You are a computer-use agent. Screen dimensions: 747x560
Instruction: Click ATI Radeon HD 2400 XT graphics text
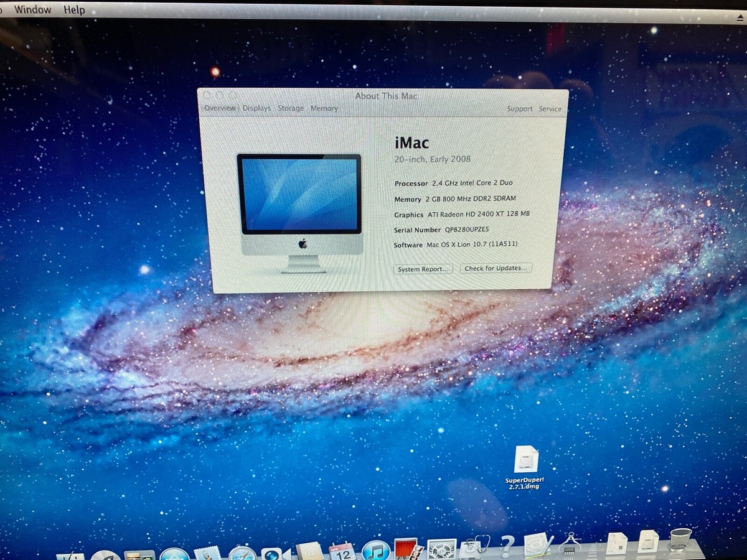click(x=479, y=214)
